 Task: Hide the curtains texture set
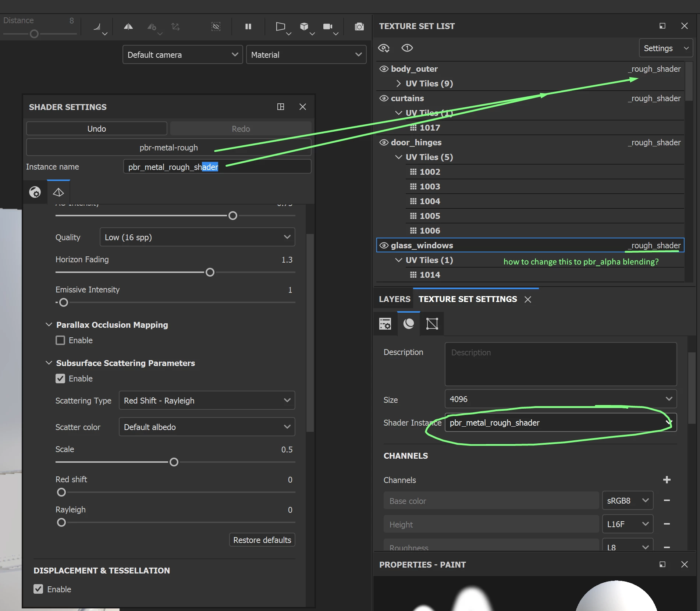[384, 98]
